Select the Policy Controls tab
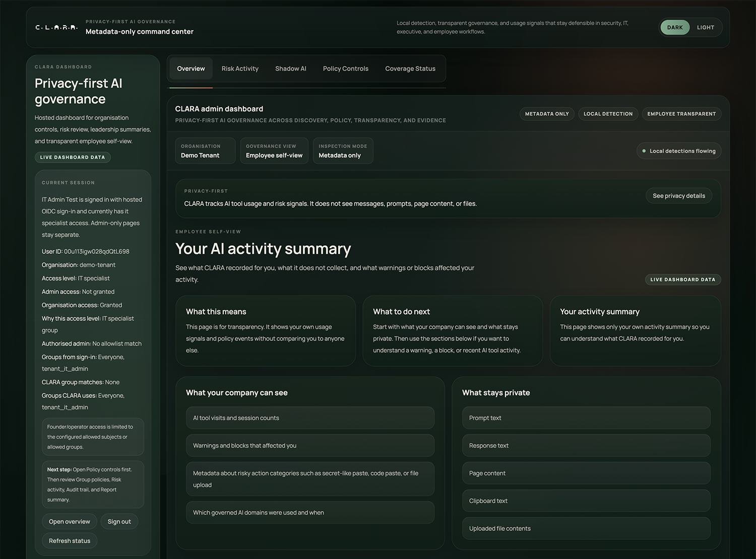Image resolution: width=756 pixels, height=559 pixels. point(346,68)
